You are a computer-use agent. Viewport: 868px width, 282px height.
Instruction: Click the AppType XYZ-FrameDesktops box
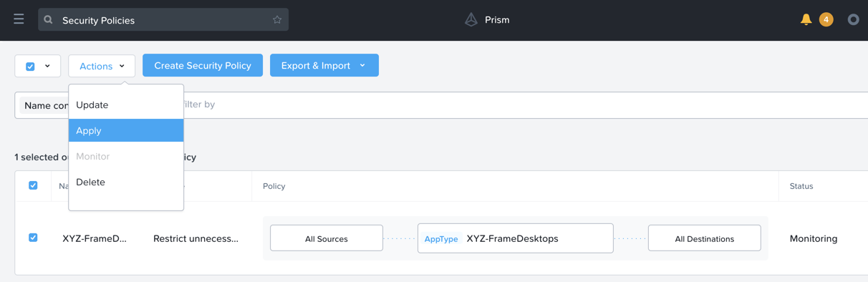pos(516,238)
